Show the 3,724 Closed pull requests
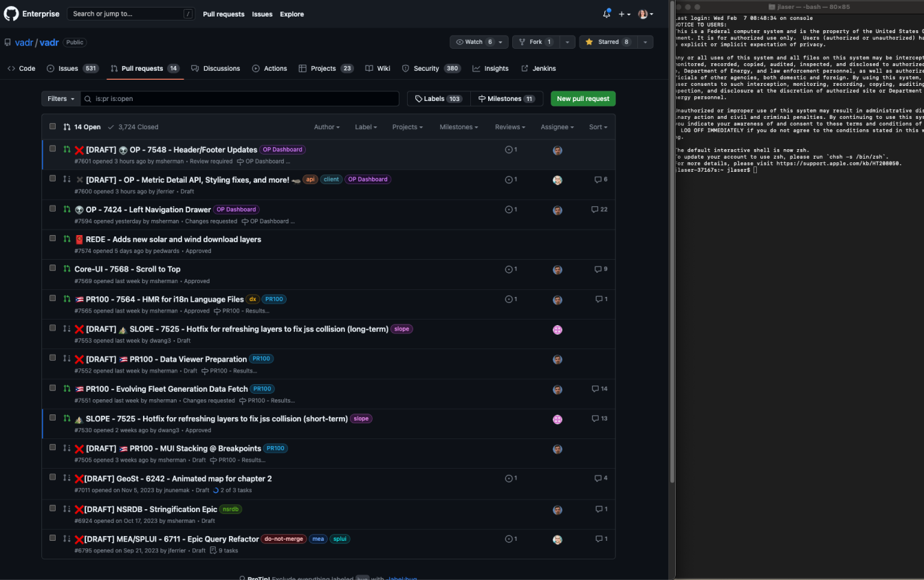The height and width of the screenshot is (580, 924). 133,127
